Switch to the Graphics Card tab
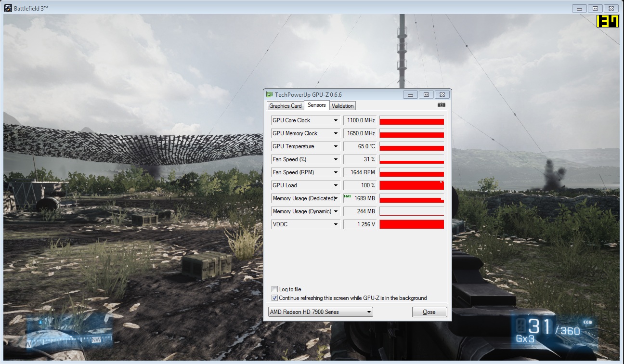Screen dimensions: 624x364 coord(286,106)
